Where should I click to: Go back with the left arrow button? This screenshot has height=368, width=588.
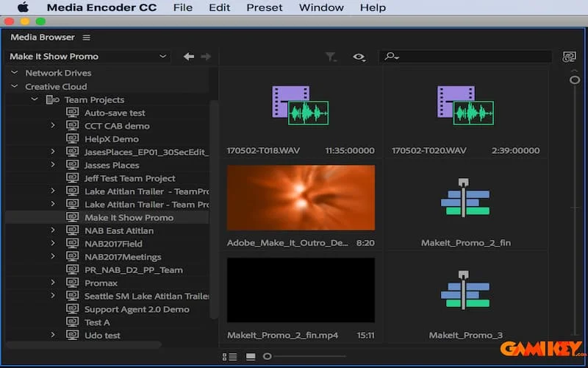pos(189,57)
